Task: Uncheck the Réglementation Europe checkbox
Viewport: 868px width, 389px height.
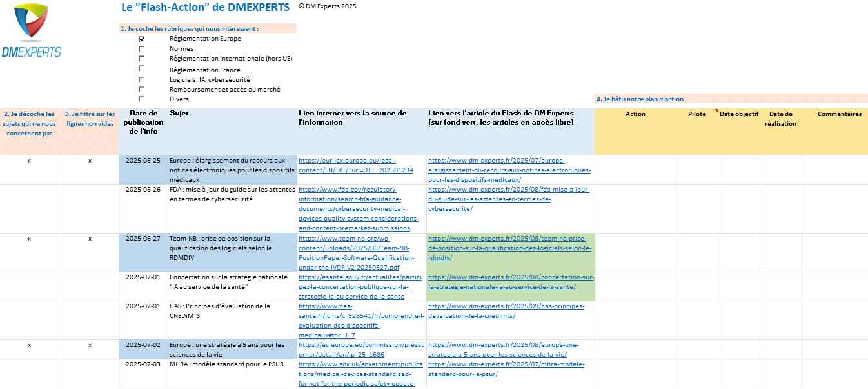Action: point(142,39)
